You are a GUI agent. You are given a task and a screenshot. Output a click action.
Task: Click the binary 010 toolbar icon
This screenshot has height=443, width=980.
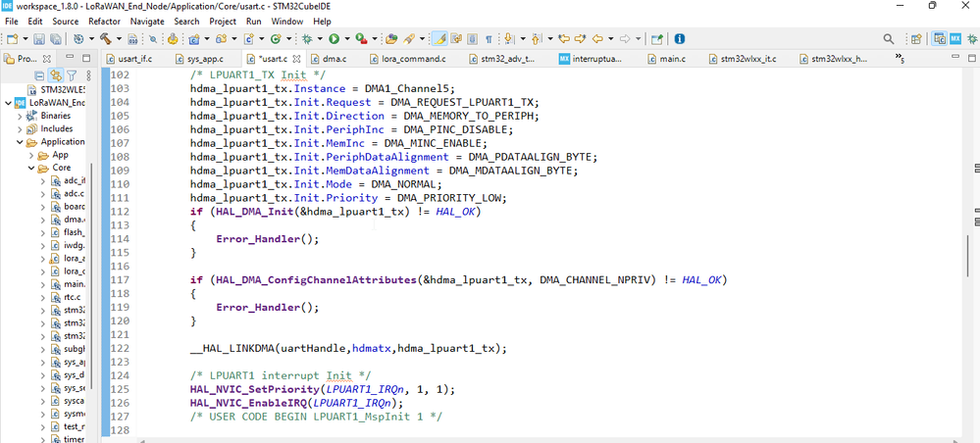132,39
